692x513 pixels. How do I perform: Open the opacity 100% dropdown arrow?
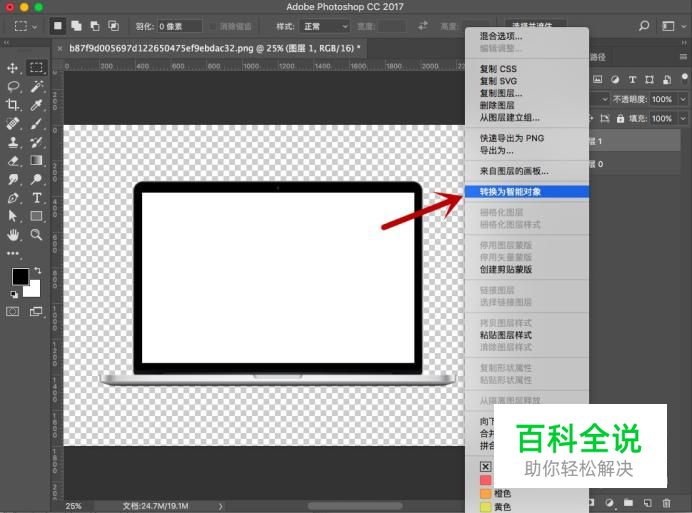pos(683,99)
